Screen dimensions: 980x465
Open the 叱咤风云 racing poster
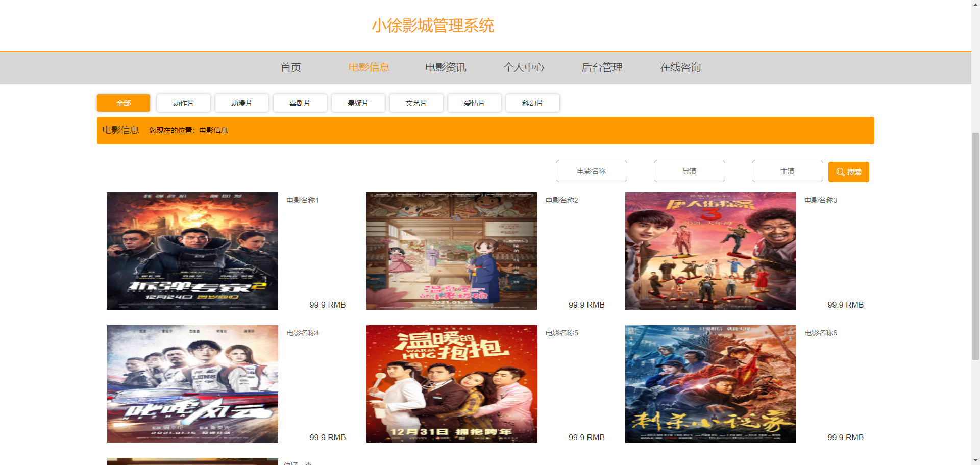click(x=192, y=384)
